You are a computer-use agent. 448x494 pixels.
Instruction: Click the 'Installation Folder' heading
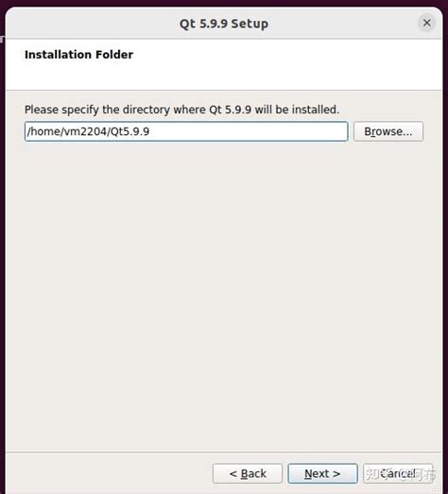pyautogui.click(x=78, y=55)
